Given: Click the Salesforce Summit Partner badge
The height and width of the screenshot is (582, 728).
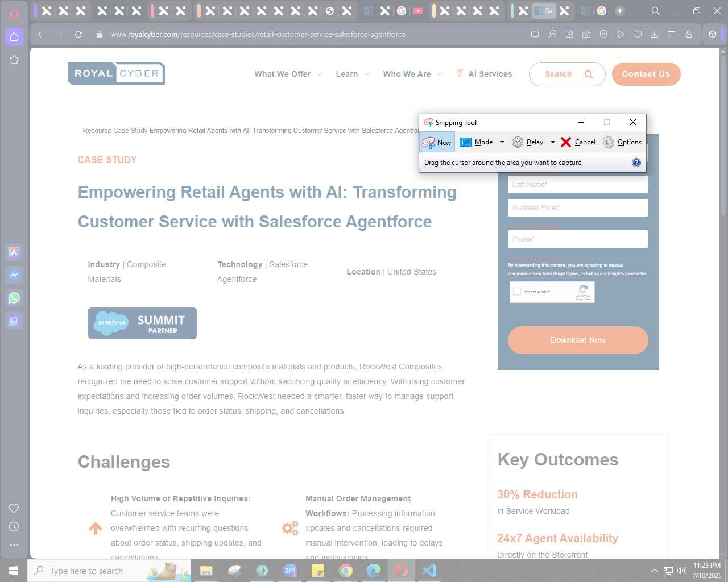Looking at the screenshot, I should click(142, 323).
